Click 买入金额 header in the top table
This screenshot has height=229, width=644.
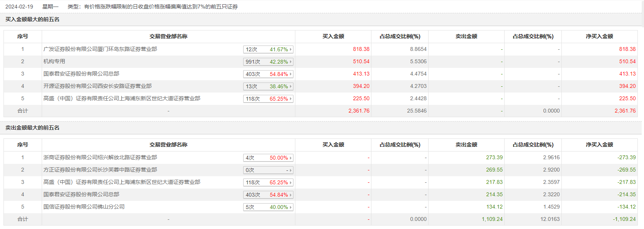coord(333,36)
